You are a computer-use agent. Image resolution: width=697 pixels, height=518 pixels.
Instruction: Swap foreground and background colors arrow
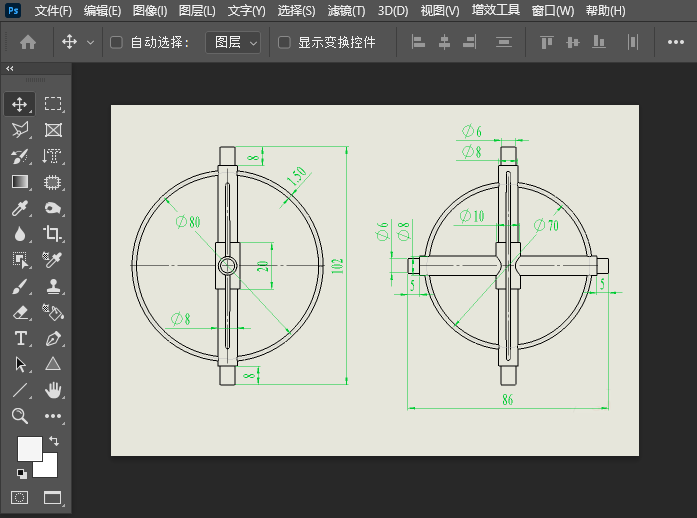click(x=54, y=441)
